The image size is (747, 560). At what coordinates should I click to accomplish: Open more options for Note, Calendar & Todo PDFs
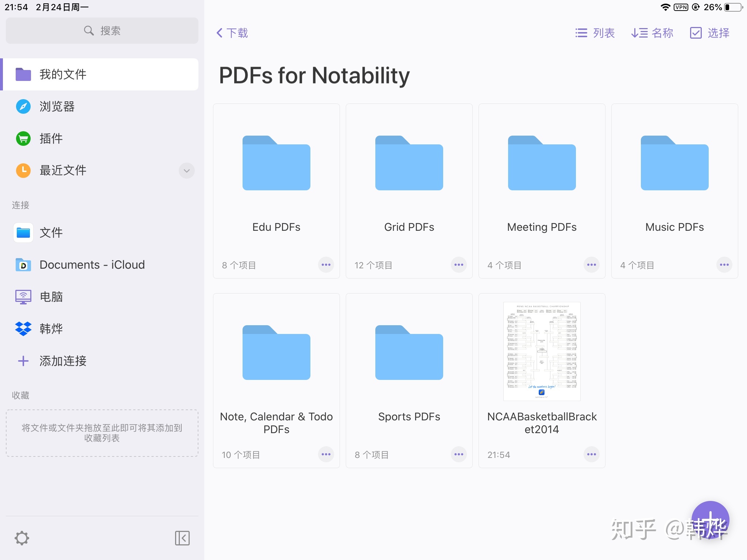[326, 454]
